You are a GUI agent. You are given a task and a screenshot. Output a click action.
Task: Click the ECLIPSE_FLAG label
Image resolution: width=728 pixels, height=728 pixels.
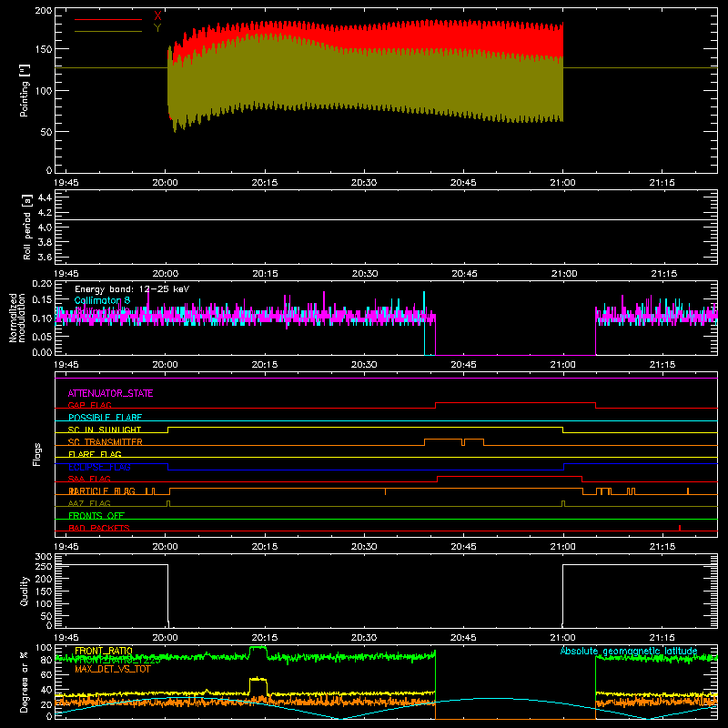click(x=99, y=467)
